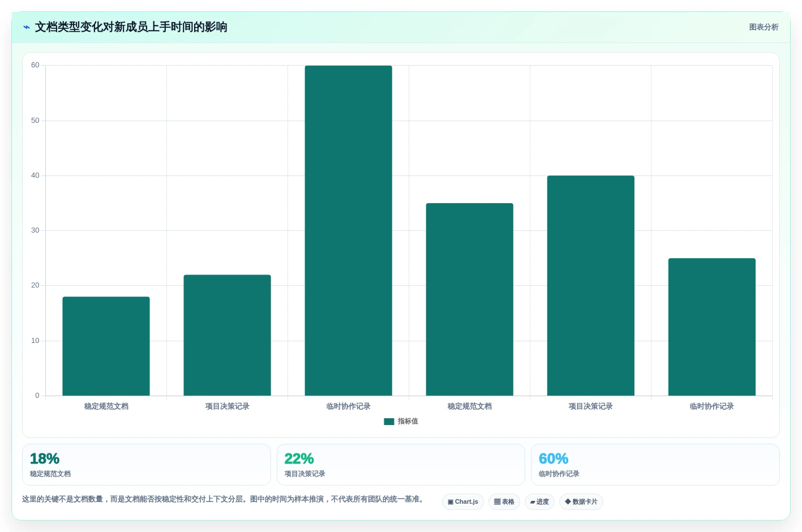Toggle the 指标值 legend color box

pyautogui.click(x=389, y=422)
